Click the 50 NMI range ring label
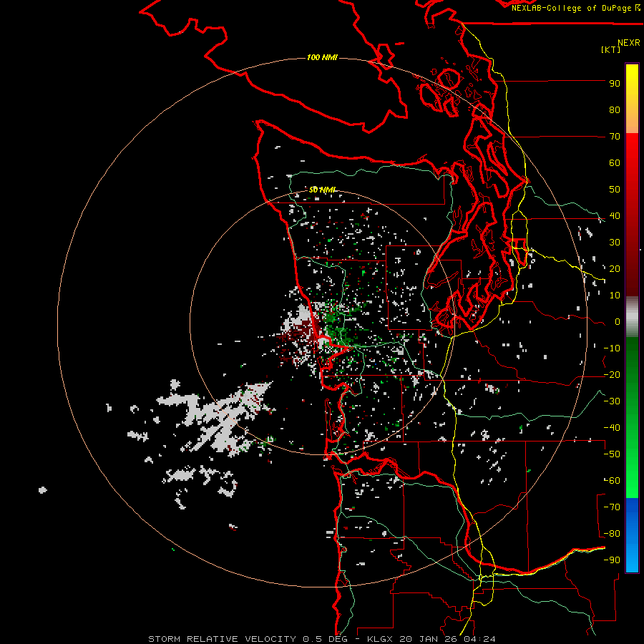 click(323, 190)
